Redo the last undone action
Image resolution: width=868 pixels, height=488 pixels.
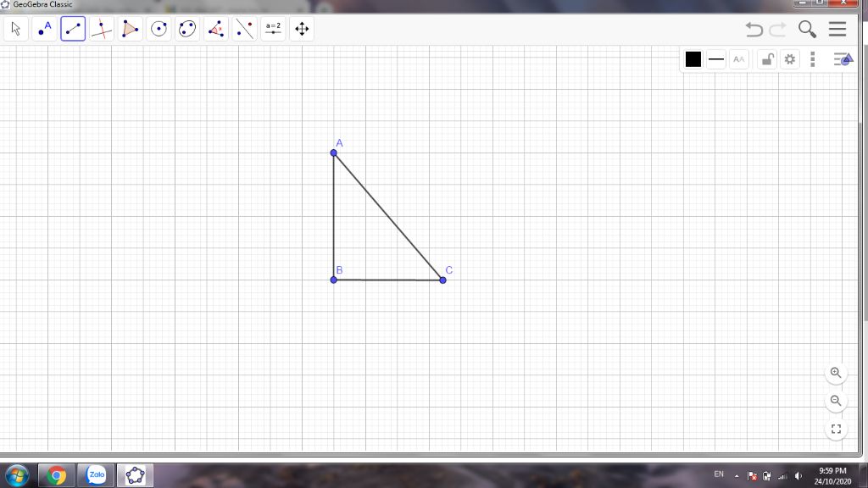tap(778, 29)
